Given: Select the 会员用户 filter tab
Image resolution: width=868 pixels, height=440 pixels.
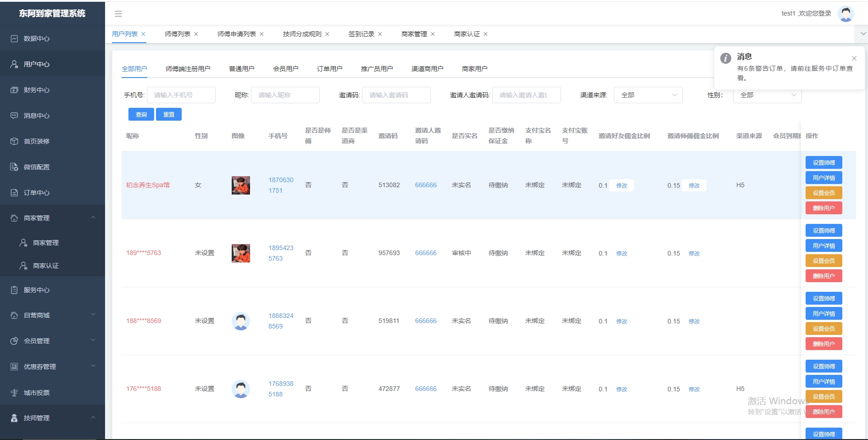Looking at the screenshot, I should (286, 69).
